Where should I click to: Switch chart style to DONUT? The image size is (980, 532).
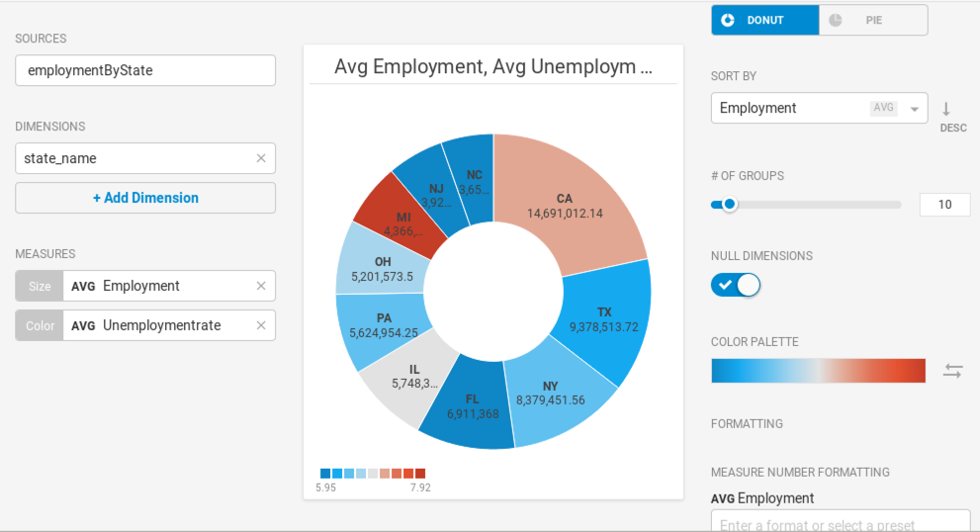(x=765, y=20)
